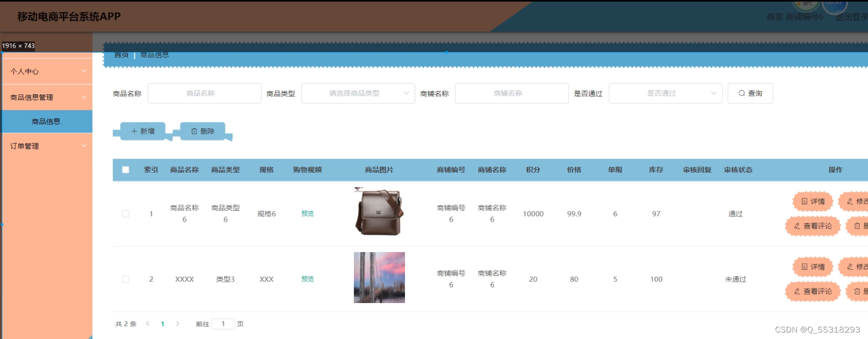
Task: Click the 商品名称 search input field
Action: [205, 93]
